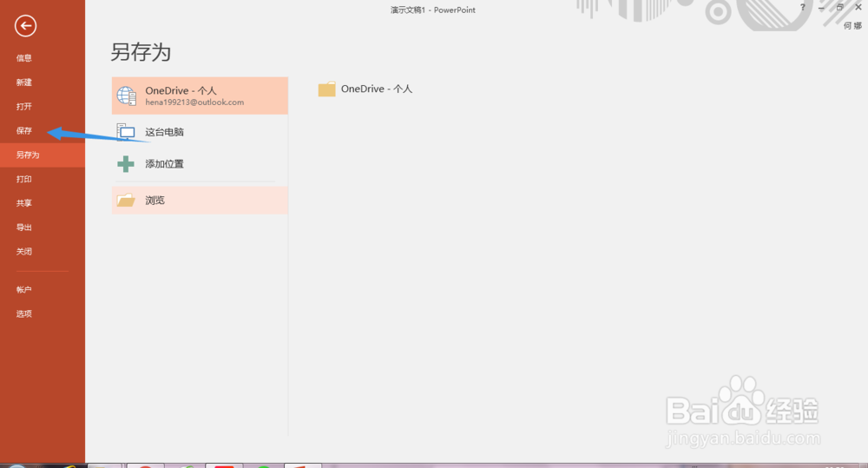
Task: Click the title text 演示文稿1 - PowerPoint
Action: (433, 10)
